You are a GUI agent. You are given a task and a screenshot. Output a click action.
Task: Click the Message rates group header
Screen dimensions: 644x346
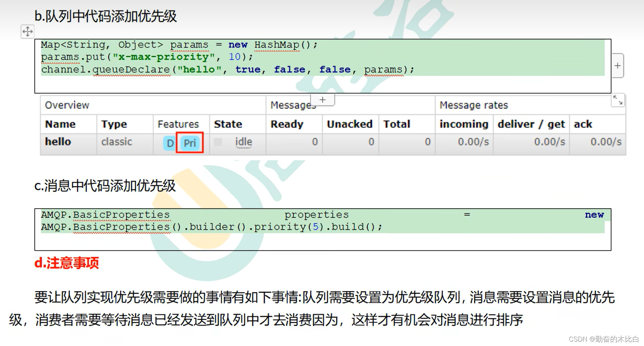click(x=474, y=105)
